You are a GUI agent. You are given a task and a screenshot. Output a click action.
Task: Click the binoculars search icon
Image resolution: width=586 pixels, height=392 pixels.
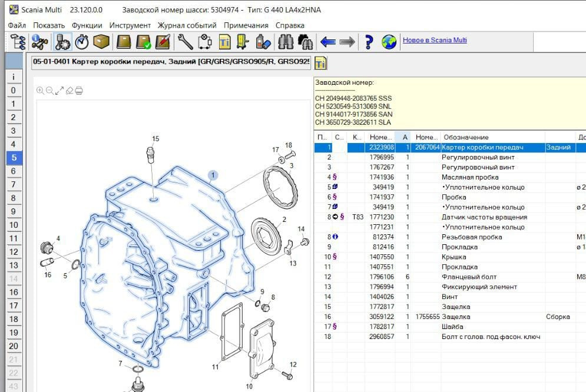point(286,42)
